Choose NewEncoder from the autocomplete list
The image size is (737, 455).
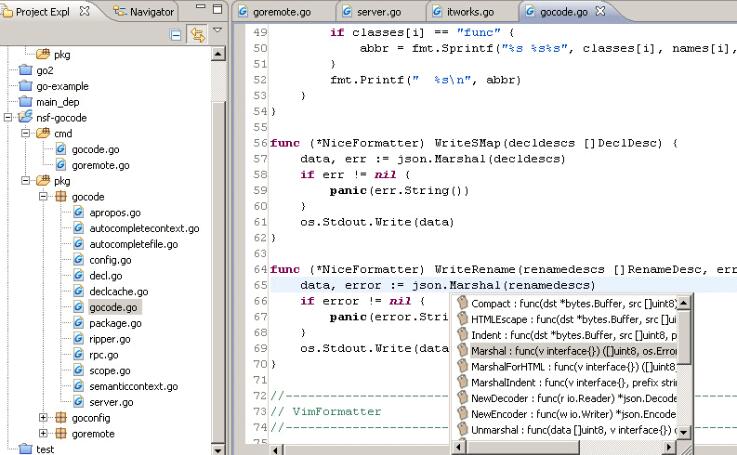[566, 414]
